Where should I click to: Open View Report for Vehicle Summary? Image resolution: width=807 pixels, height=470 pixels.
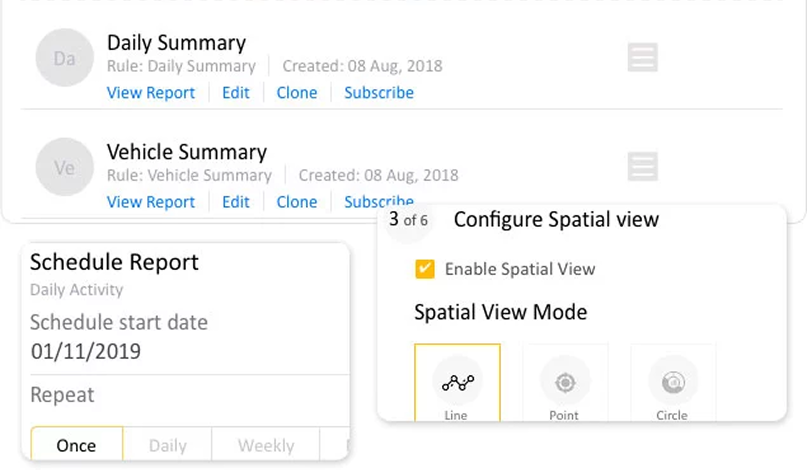[x=151, y=202]
